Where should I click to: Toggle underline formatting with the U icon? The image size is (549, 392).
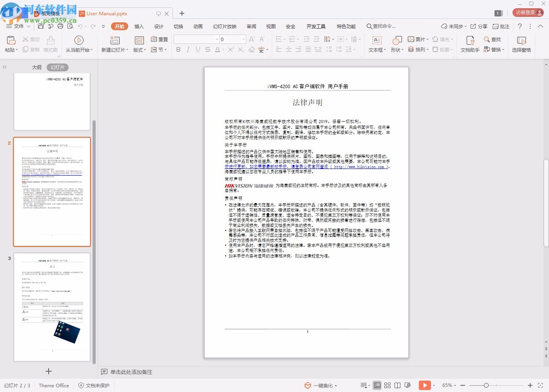pyautogui.click(x=198, y=49)
